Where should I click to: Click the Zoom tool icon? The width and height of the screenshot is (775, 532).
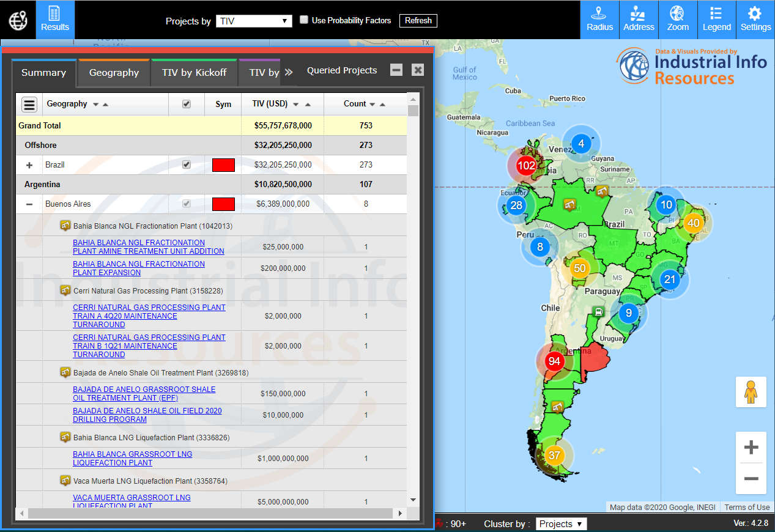678,20
